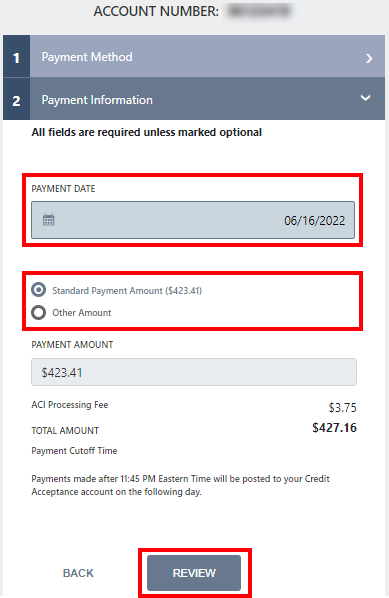
Task: Click the ACI Processing Fee label
Action: click(70, 405)
